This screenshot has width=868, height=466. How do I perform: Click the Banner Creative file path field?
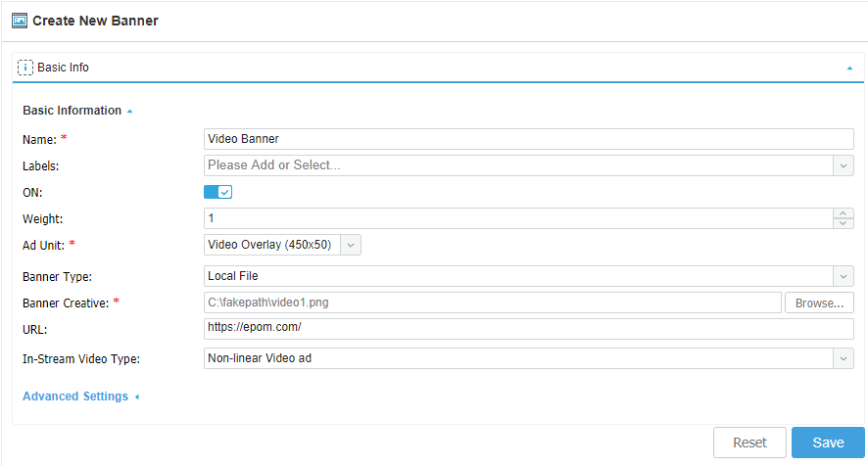493,303
